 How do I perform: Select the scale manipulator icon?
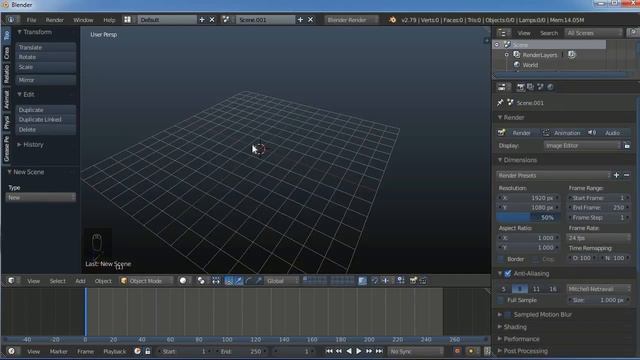[258, 281]
